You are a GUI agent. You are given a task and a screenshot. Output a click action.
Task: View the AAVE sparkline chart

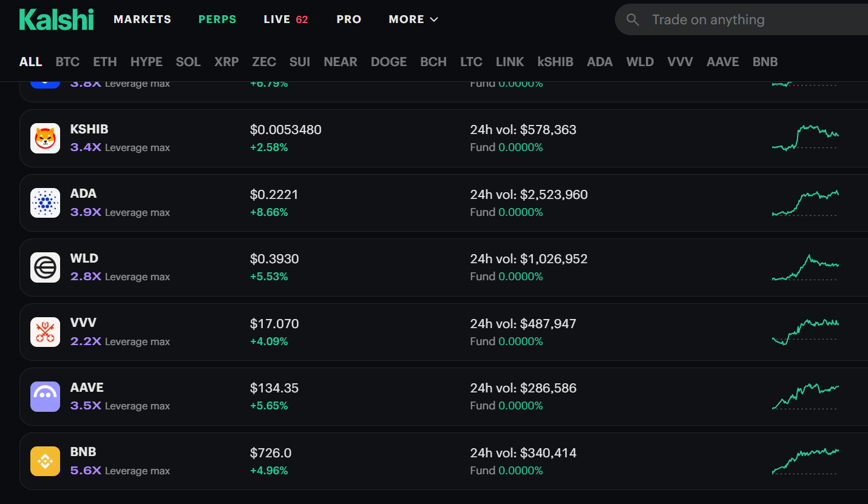tap(805, 397)
